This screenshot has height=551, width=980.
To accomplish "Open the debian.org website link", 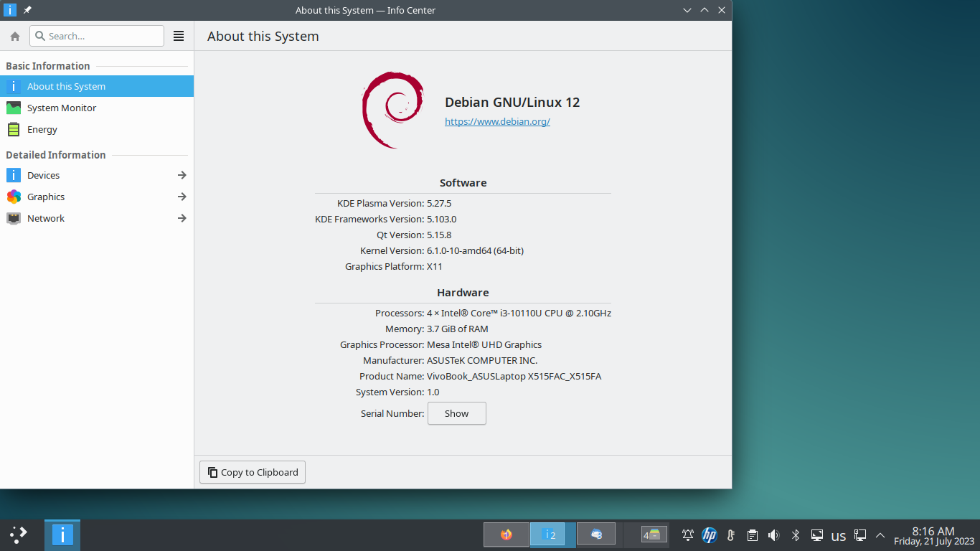I will (x=497, y=122).
